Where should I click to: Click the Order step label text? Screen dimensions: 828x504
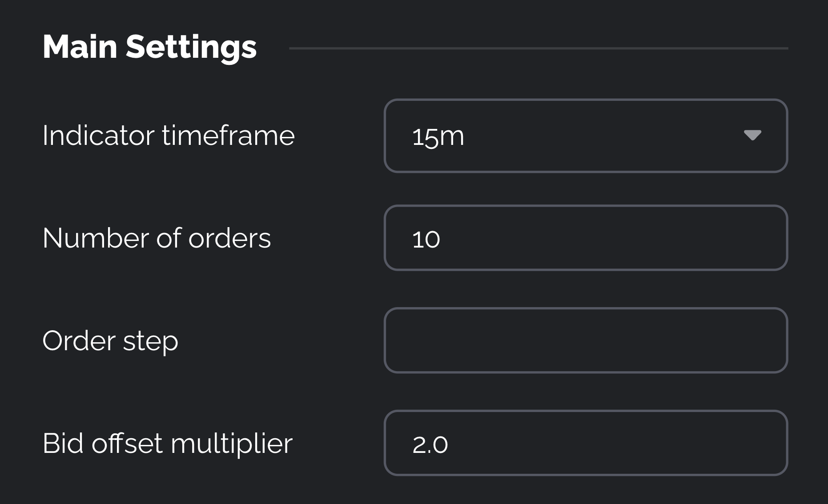(x=110, y=341)
